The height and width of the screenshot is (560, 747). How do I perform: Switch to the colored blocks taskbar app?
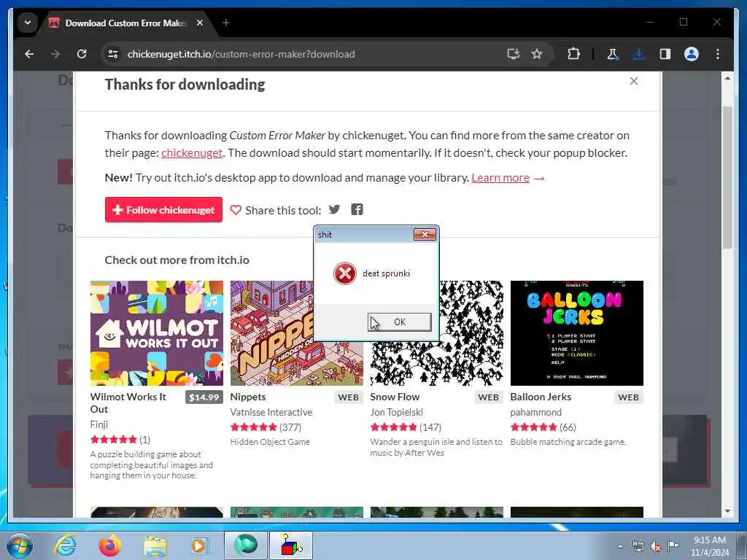coord(291,545)
